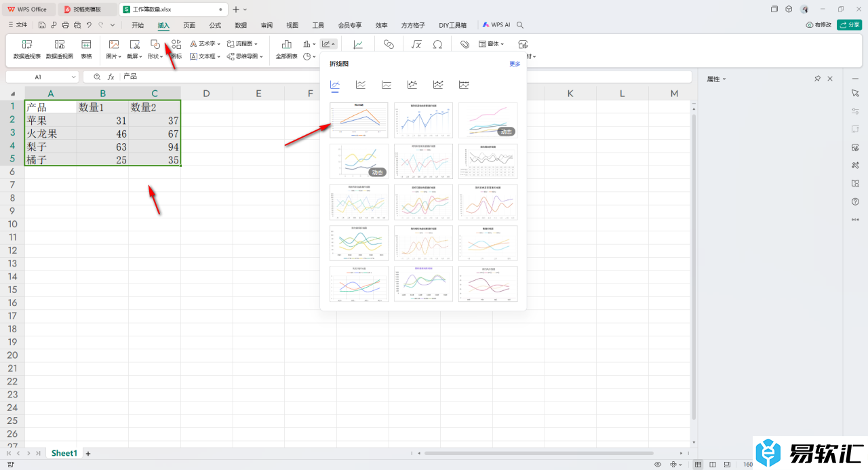Open the Screenshot (截屏) tool
Screen dimensions: 868x470
click(134, 49)
